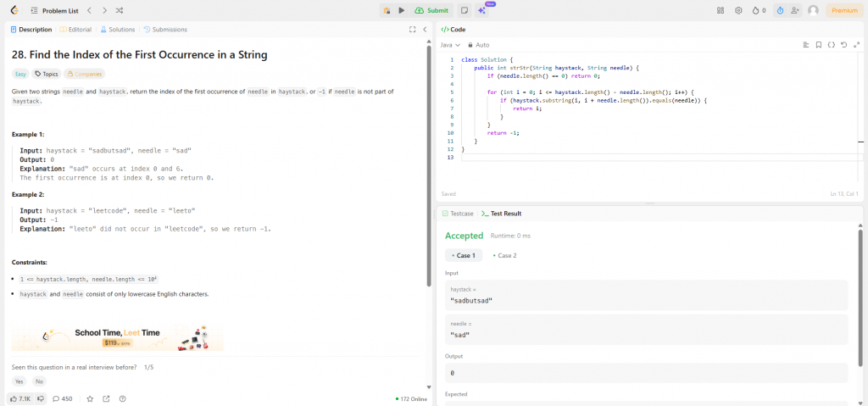
Task: Click the share problem icon
Action: pyautogui.click(x=106, y=398)
